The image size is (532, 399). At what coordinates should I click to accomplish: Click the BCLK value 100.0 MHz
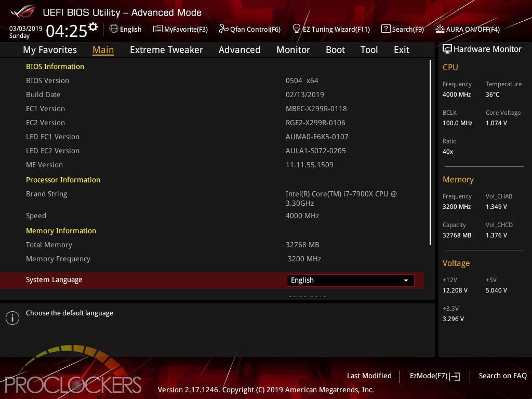pos(457,123)
